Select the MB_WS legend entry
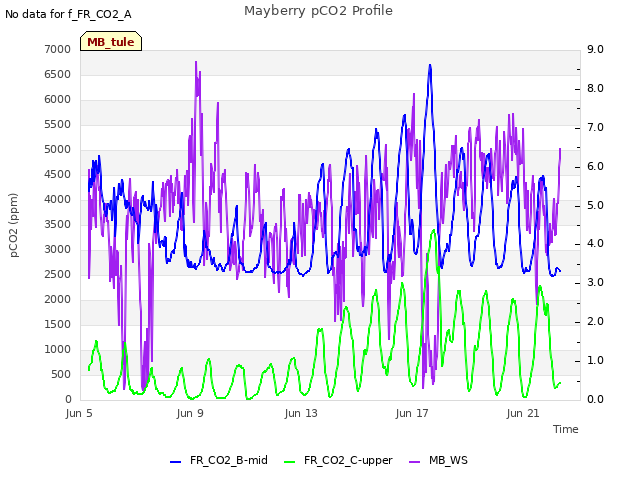Viewport: 640px width, 480px height. (438, 460)
